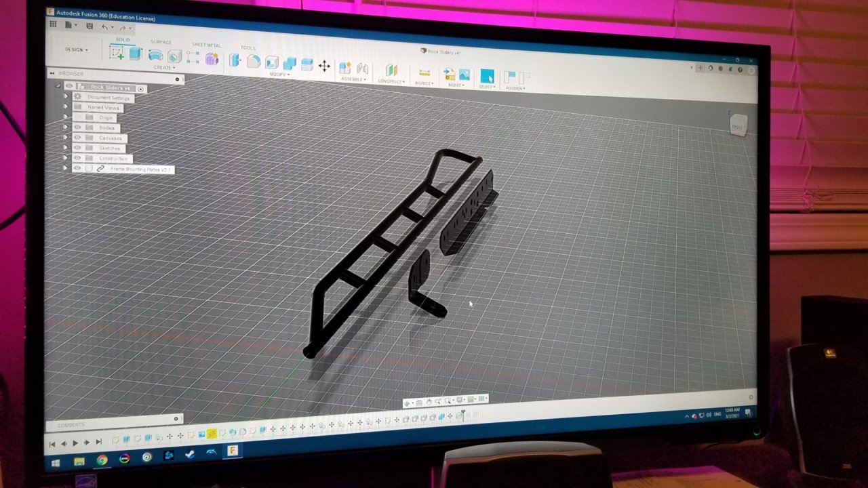Click the yellow highlighted timeline feature
The image size is (868, 488).
(x=212, y=434)
